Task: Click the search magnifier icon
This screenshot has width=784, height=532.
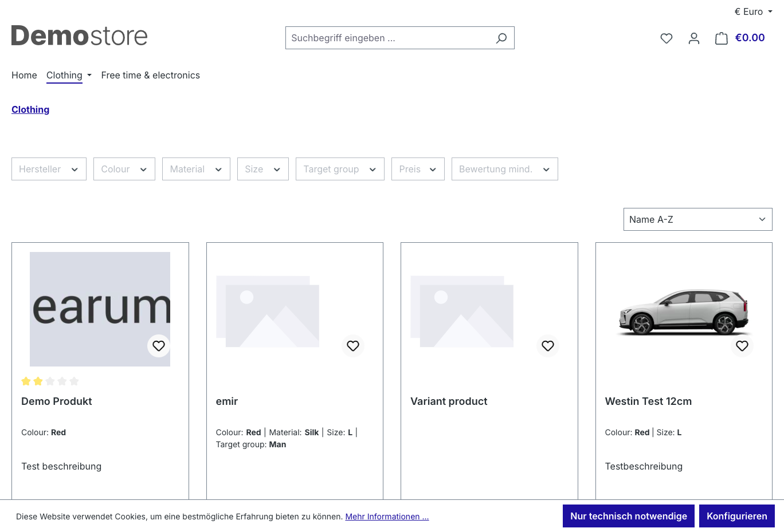Action: pos(501,38)
